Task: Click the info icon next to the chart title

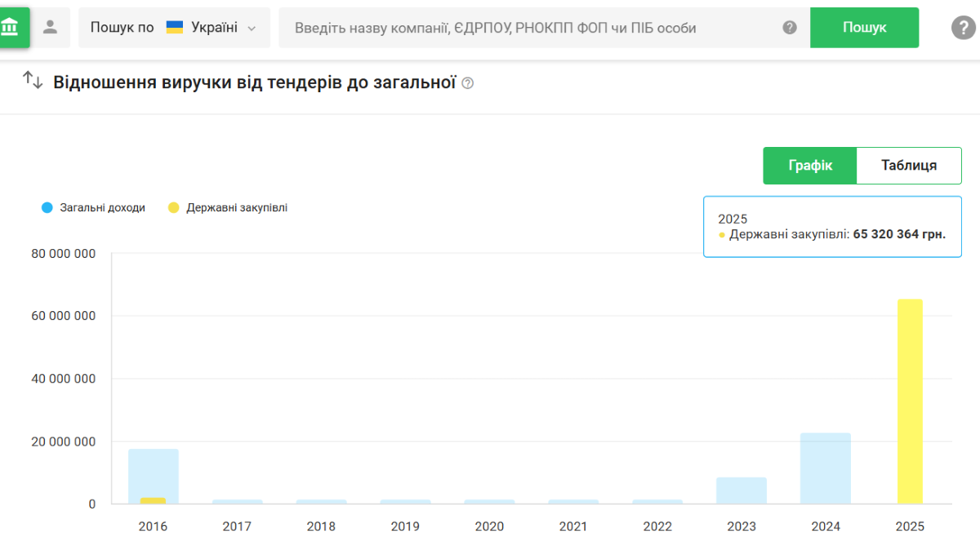Action: click(468, 83)
